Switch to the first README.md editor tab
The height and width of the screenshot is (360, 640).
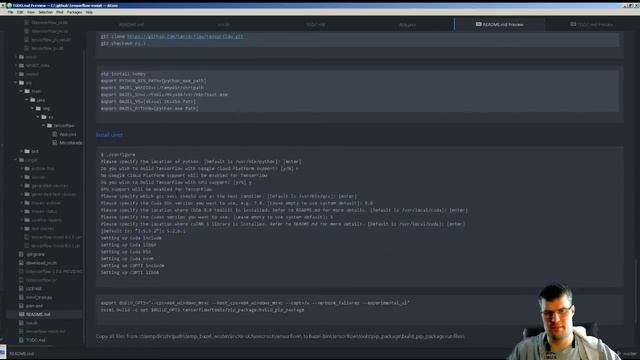coord(131,24)
